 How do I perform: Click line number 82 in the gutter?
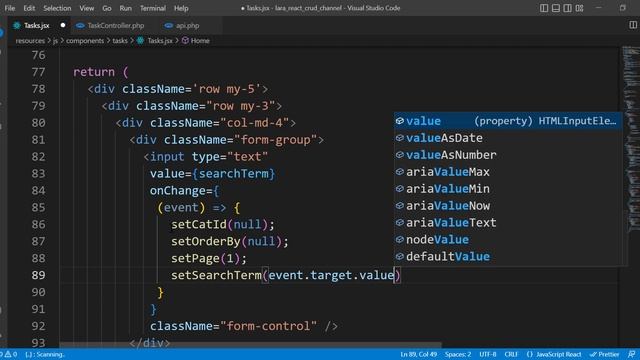pos(38,157)
